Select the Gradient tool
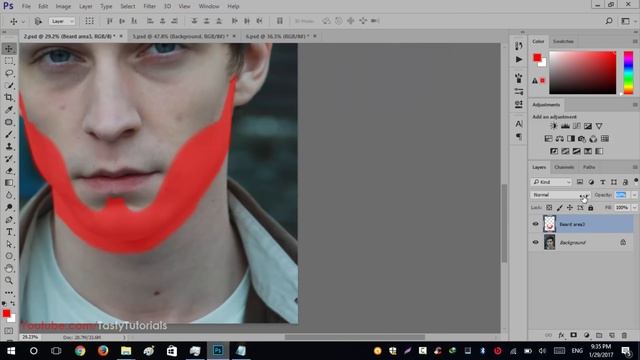 coord(9,183)
